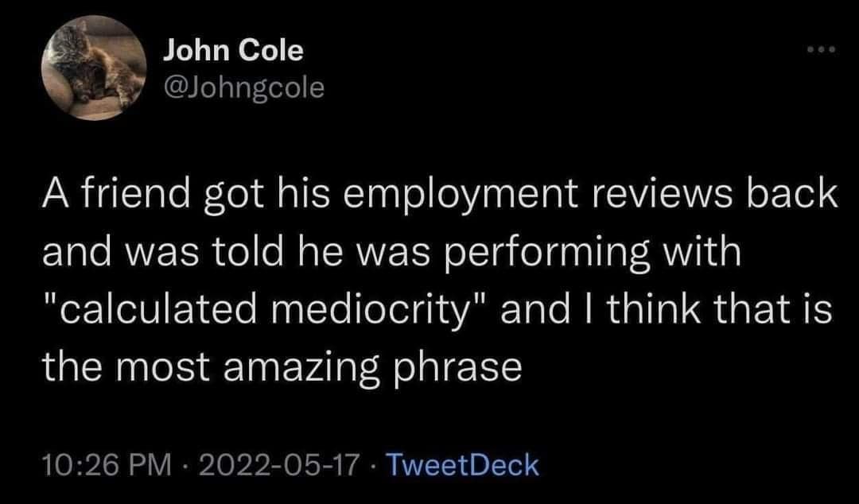Click John Cole's cat profile avatar

click(91, 69)
